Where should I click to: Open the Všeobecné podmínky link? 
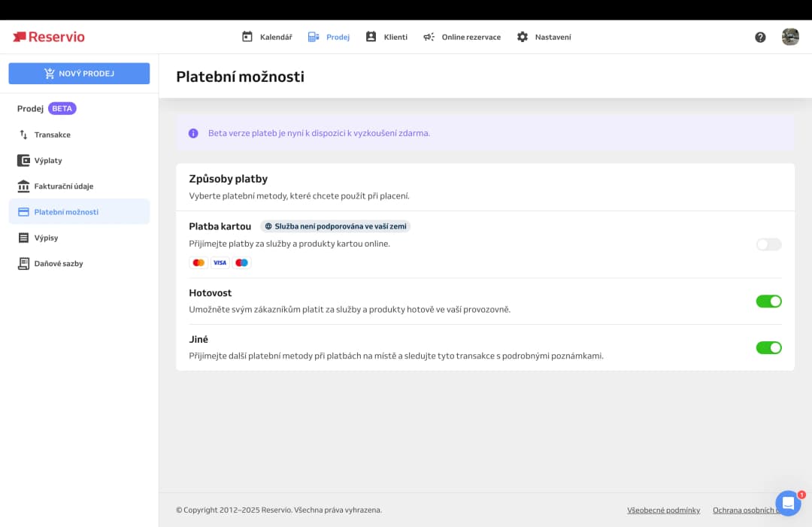tap(663, 510)
